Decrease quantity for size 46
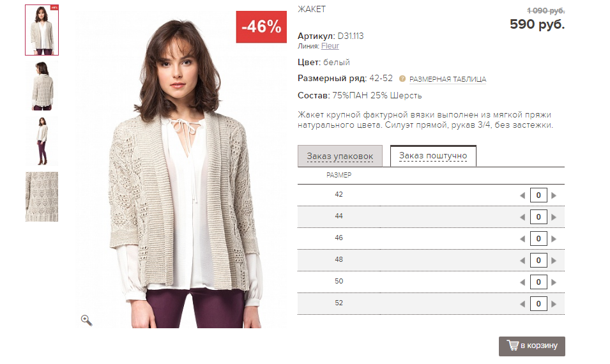 [x=522, y=239]
